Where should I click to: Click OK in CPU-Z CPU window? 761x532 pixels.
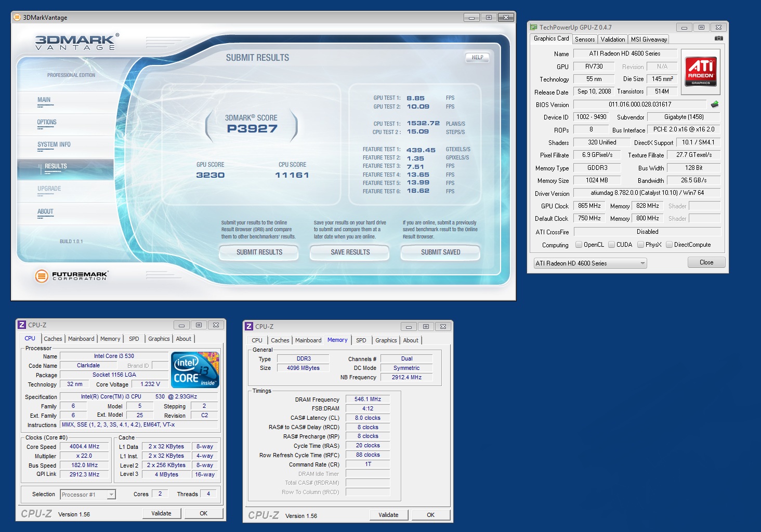pos(204,513)
